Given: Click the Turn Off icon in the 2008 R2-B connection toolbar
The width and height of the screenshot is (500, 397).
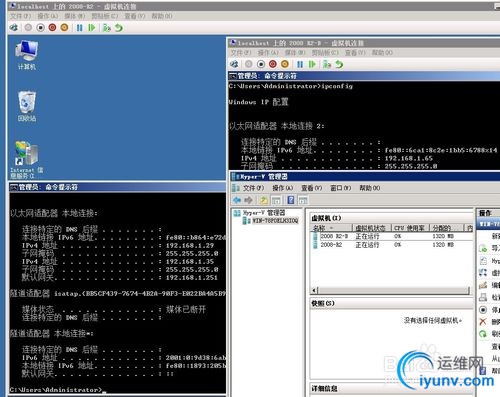Looking at the screenshot, I should (x=261, y=64).
